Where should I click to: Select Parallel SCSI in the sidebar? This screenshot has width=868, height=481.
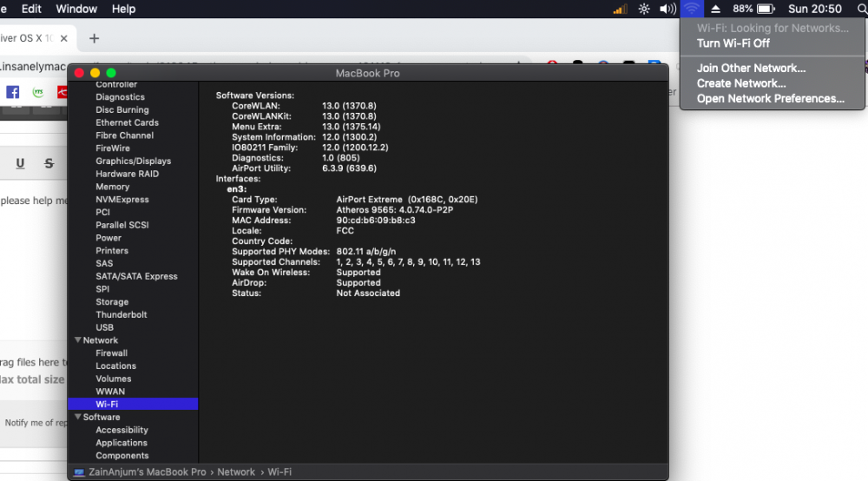(x=122, y=225)
